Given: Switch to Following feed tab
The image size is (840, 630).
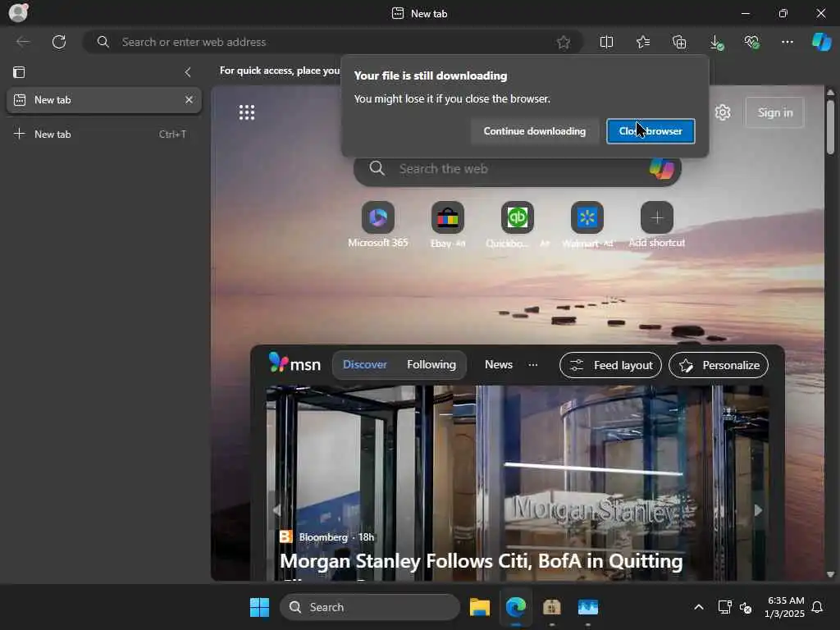Looking at the screenshot, I should click(431, 364).
